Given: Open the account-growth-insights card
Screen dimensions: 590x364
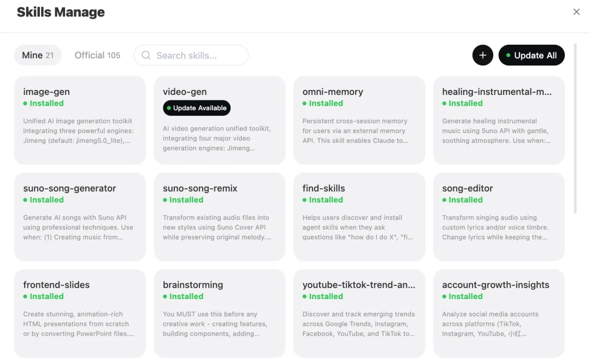Looking at the screenshot, I should (x=499, y=313).
